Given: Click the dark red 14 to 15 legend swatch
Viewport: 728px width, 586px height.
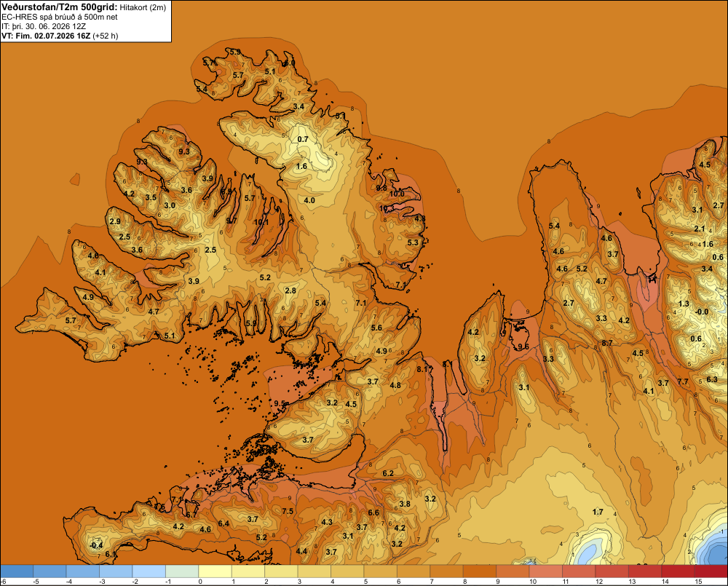Looking at the screenshot, I should point(678,571).
